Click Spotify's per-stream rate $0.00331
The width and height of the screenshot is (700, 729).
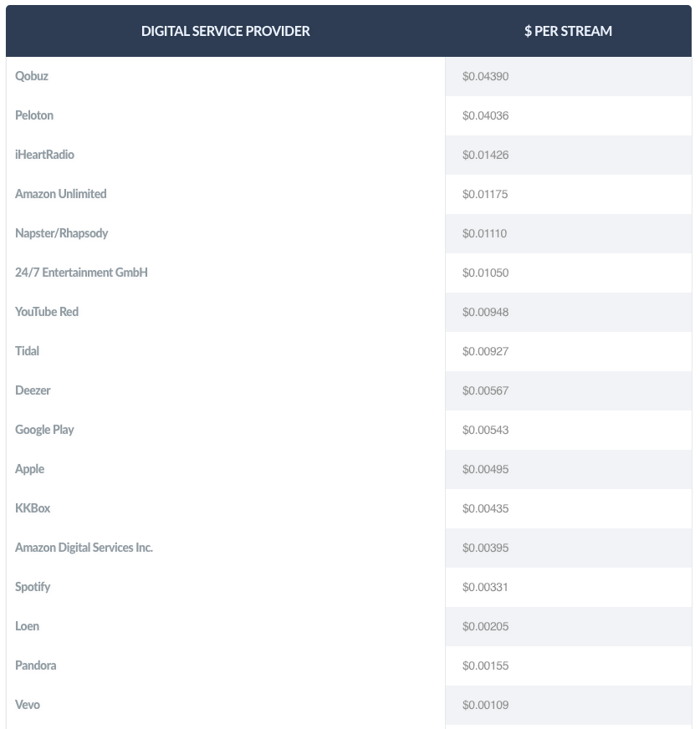[485, 587]
